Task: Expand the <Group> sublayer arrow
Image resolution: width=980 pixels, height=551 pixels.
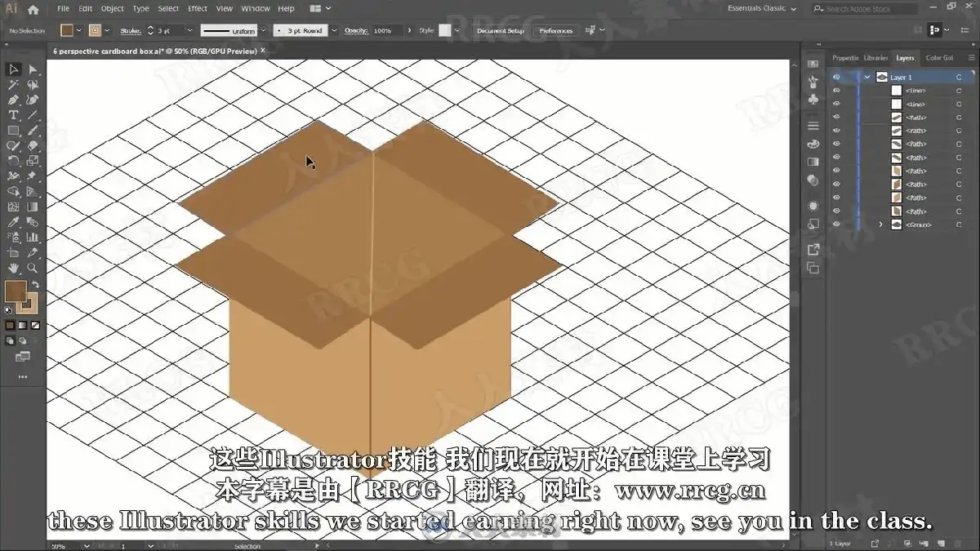Action: (880, 224)
